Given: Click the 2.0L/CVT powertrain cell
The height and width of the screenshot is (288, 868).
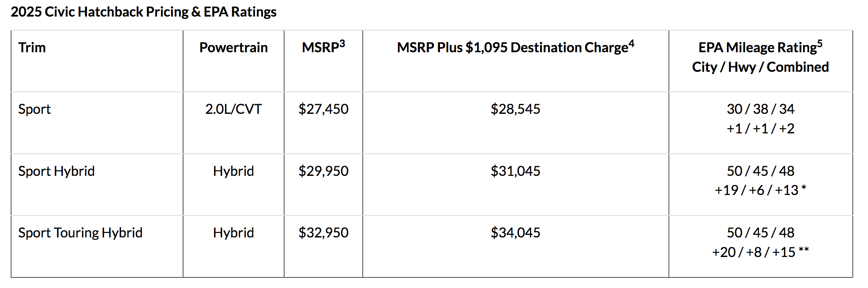Looking at the screenshot, I should [233, 109].
